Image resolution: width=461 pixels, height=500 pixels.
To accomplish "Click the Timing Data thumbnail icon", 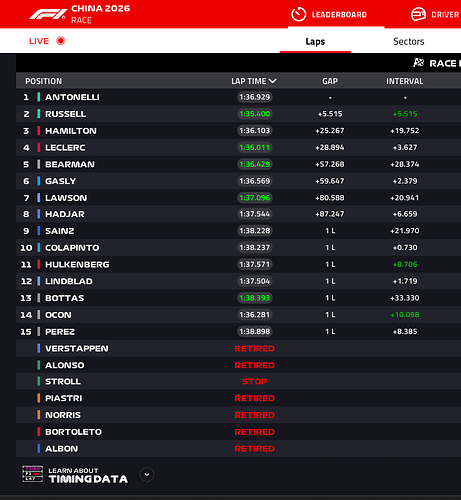I will (32, 474).
